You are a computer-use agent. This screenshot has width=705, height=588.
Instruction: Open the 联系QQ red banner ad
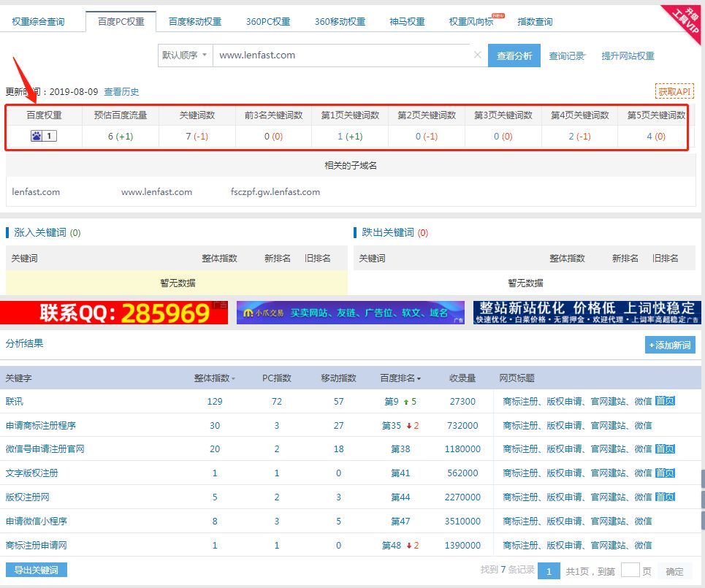114,313
